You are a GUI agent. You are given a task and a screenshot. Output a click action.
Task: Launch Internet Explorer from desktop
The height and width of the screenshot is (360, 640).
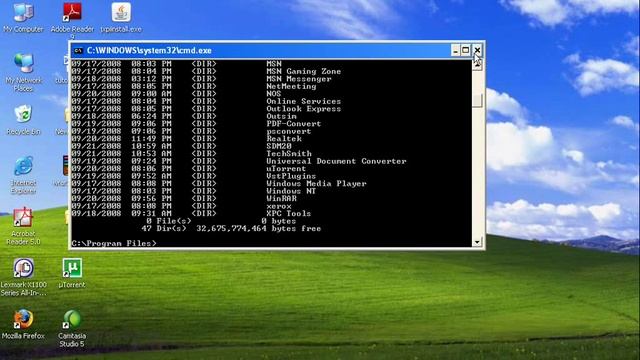(23, 175)
